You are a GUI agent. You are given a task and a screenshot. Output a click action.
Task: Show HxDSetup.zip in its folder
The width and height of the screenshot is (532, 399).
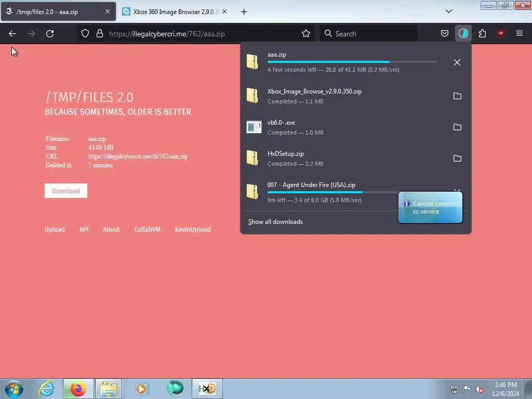point(457,158)
